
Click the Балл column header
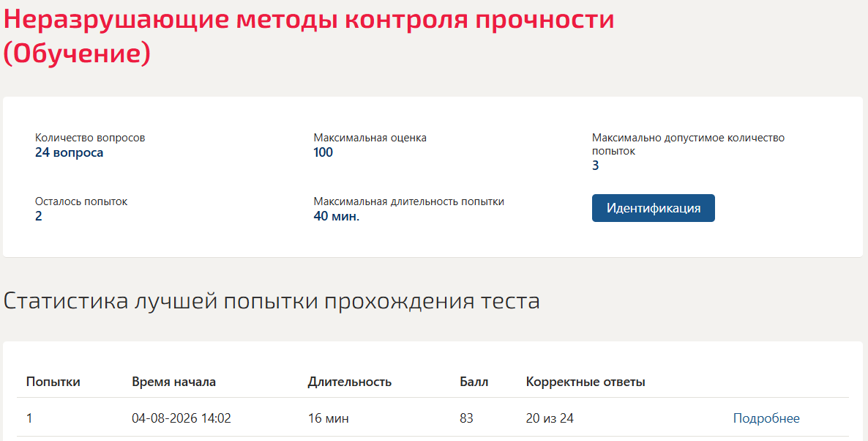pos(474,382)
